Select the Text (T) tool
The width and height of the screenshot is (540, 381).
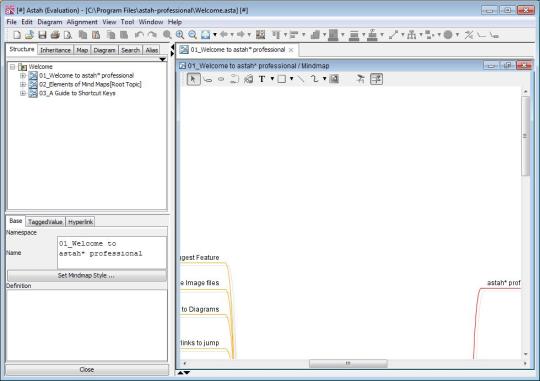point(262,79)
